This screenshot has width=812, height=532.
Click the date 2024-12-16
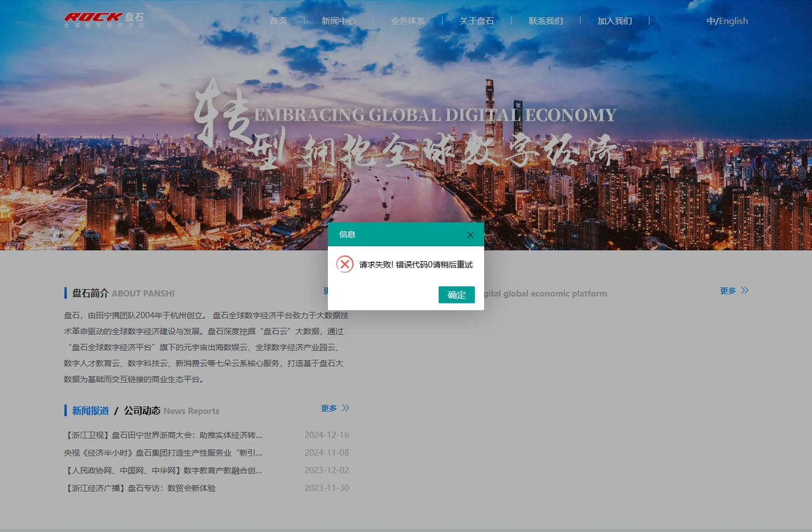[327, 435]
